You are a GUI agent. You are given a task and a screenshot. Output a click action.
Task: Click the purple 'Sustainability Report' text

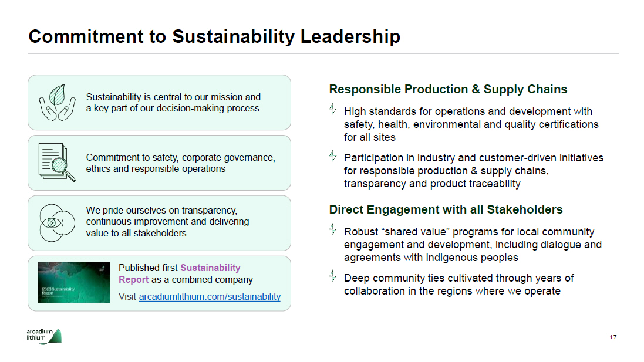click(x=180, y=274)
